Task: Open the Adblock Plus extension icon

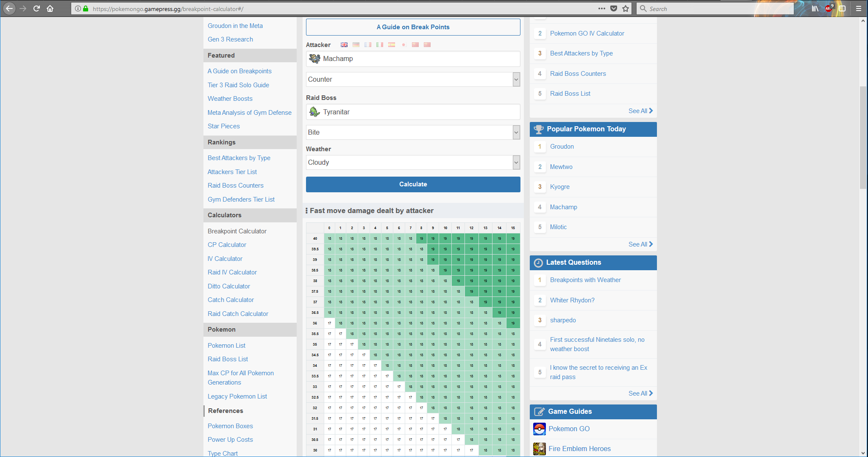Action: [x=829, y=8]
